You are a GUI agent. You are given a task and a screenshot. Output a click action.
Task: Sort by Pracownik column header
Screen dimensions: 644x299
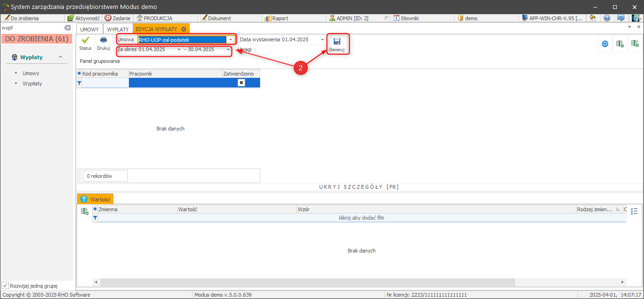[x=175, y=74]
